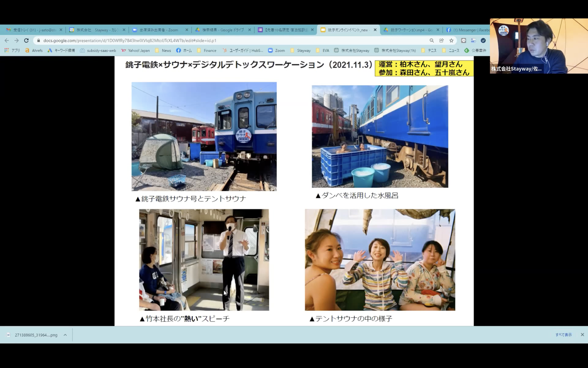Close the Gmail 受信トレイ tab

click(x=61, y=30)
